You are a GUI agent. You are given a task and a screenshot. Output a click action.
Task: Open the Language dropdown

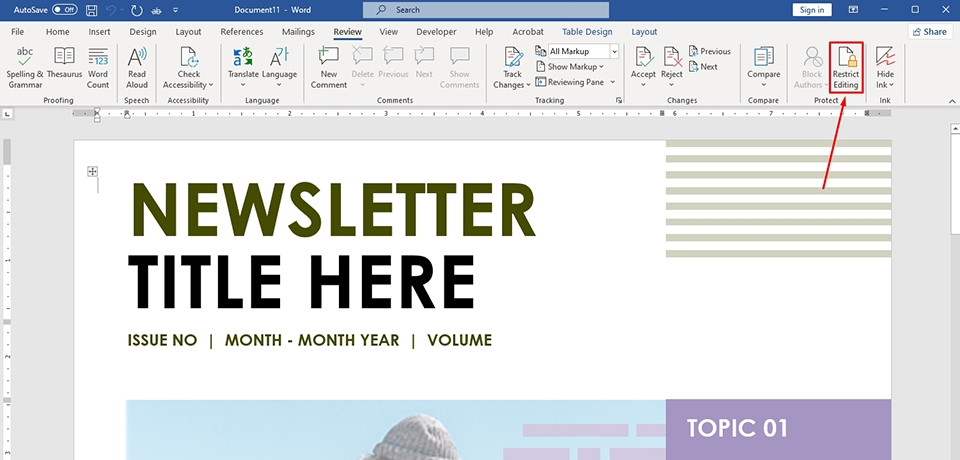click(279, 67)
